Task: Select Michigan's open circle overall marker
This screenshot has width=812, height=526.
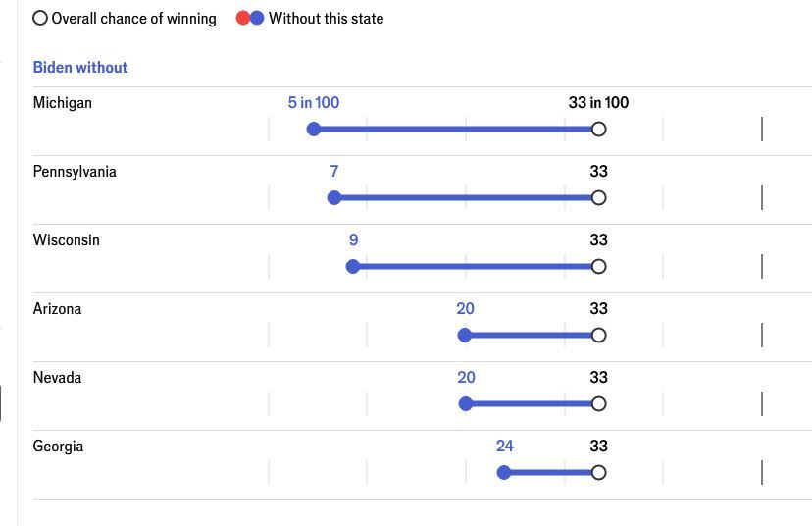Action: pyautogui.click(x=599, y=129)
